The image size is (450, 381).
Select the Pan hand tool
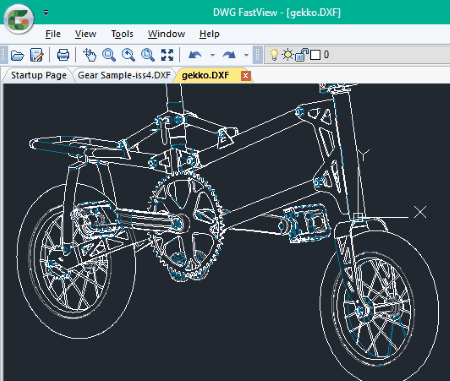click(x=89, y=55)
